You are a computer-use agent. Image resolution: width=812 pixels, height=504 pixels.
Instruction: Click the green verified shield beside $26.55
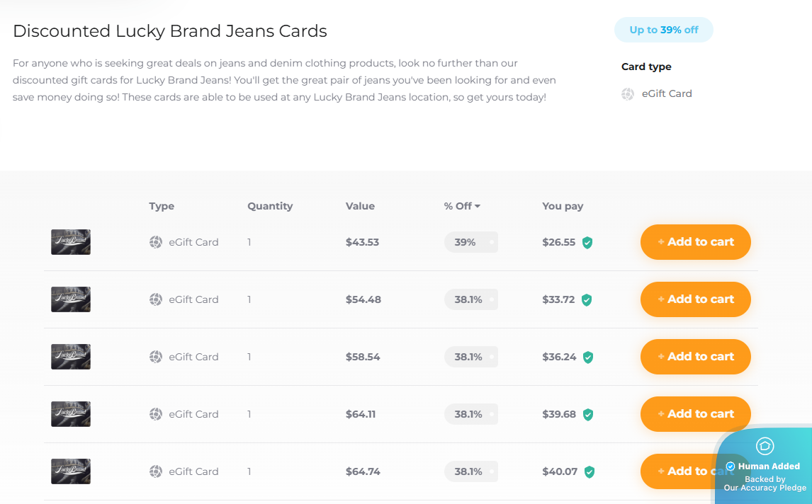(x=587, y=242)
